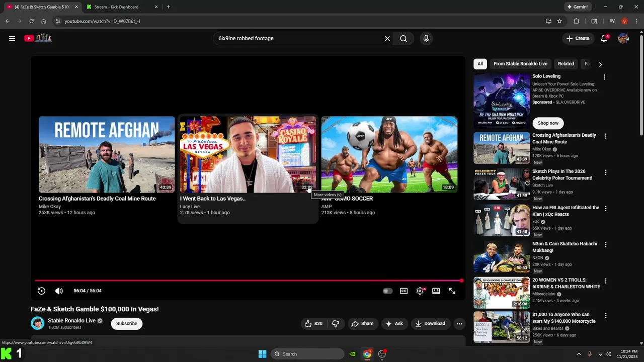Open the Ask AI button

(394, 324)
